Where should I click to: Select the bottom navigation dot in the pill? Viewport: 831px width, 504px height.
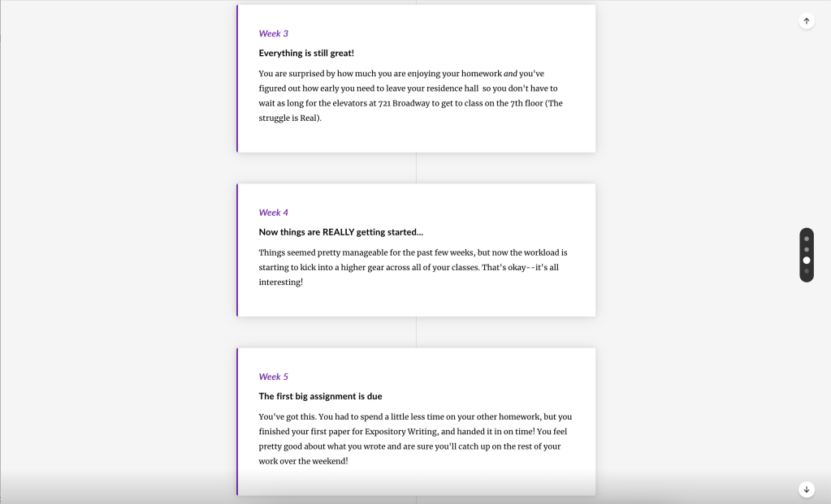point(807,271)
